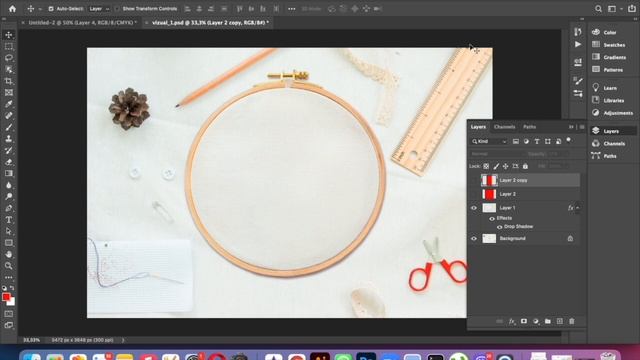Collapse Layer 1 effects list arrow
This screenshot has height=360, width=640.
[578, 208]
